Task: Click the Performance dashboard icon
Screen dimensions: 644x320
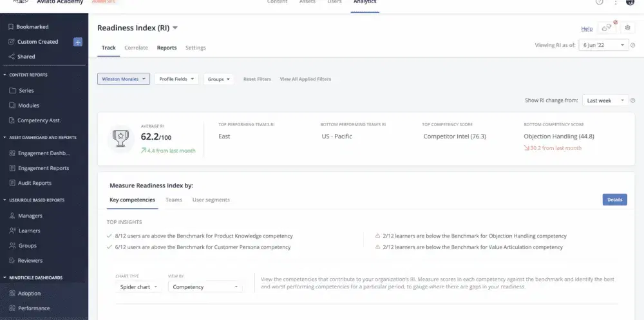Action: coord(12,308)
